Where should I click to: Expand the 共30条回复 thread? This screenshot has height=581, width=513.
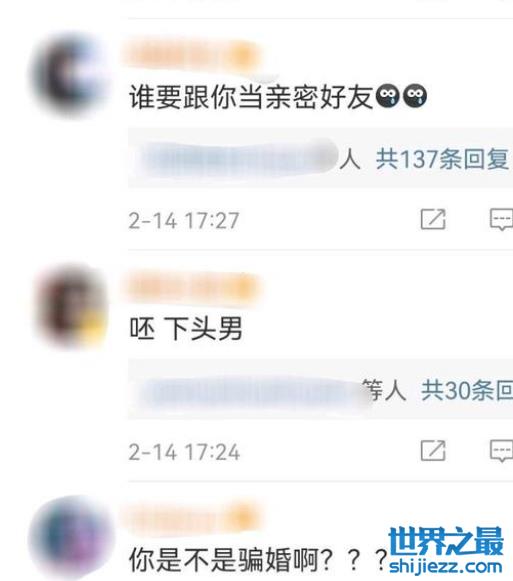coord(467,391)
